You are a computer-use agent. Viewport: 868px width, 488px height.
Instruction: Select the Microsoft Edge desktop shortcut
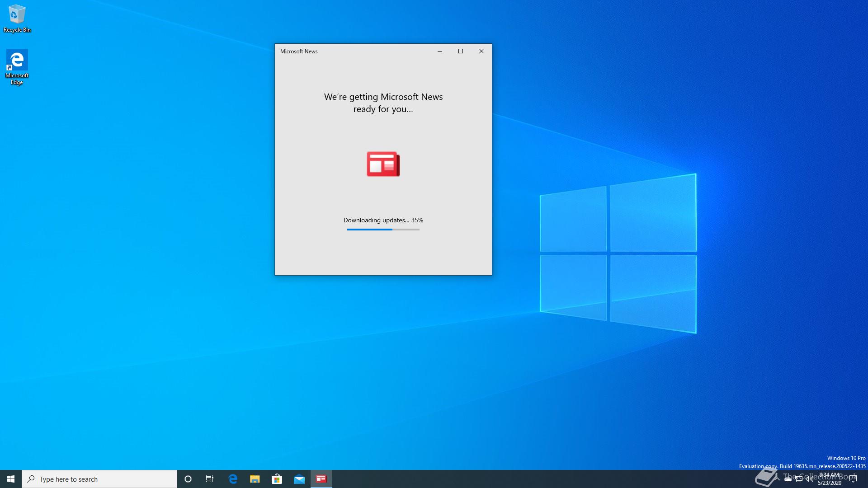coord(17,67)
